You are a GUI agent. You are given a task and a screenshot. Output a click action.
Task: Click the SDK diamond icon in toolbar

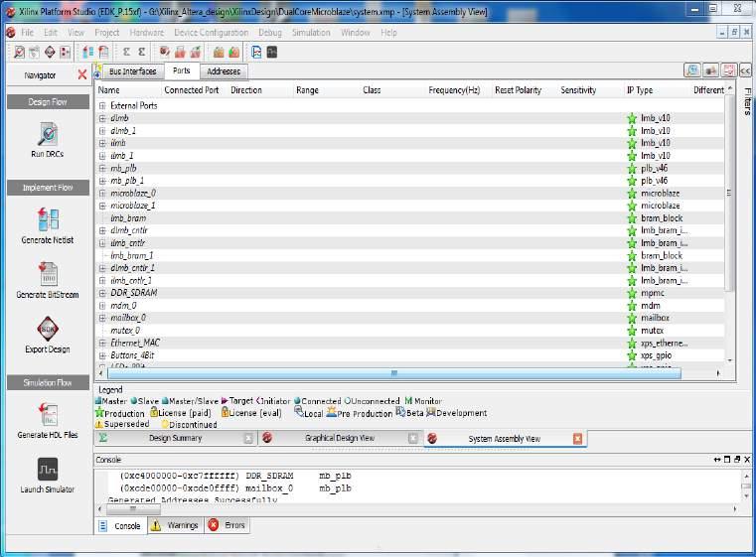[x=50, y=52]
